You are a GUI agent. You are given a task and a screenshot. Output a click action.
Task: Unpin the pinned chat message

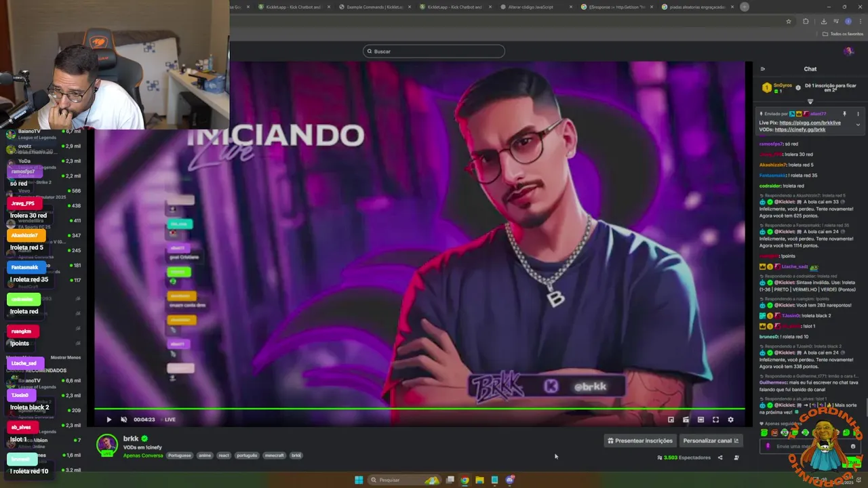844,114
